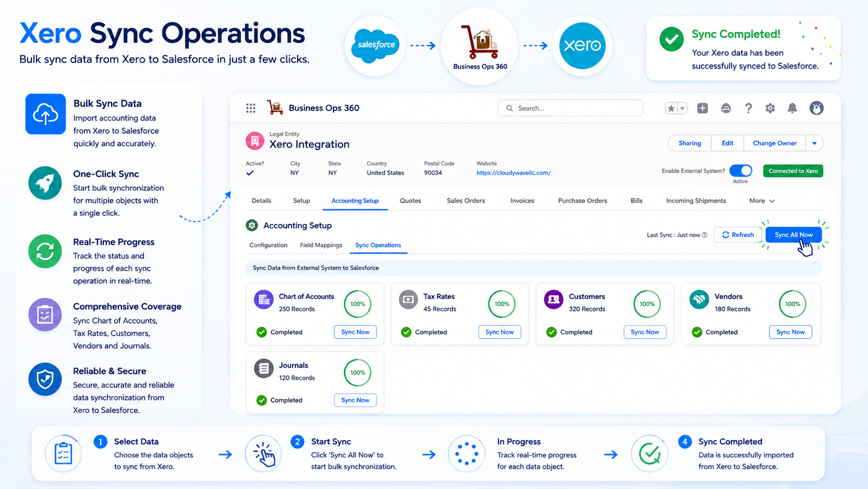Open the Incoming Shipments tab
Viewport: 868px width, 489px height.
pos(696,201)
